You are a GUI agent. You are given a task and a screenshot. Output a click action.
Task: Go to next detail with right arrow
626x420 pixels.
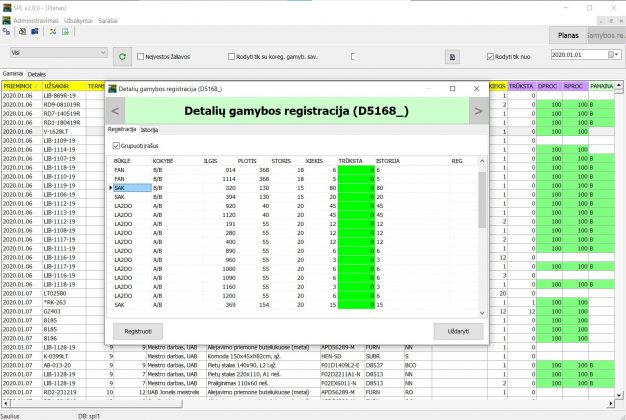tap(477, 111)
